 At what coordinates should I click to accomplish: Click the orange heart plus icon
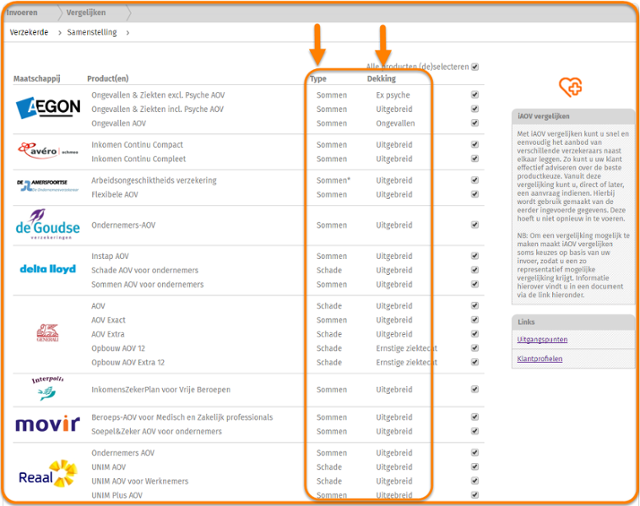point(571,87)
